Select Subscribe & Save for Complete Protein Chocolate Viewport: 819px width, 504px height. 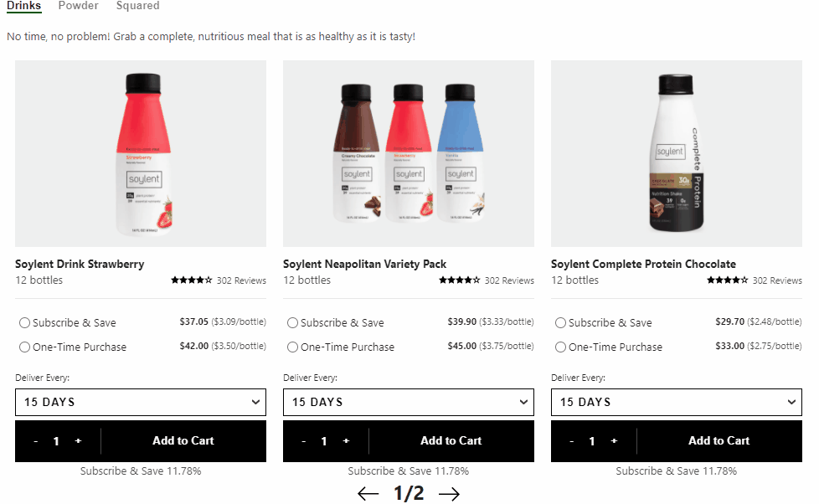click(x=561, y=323)
